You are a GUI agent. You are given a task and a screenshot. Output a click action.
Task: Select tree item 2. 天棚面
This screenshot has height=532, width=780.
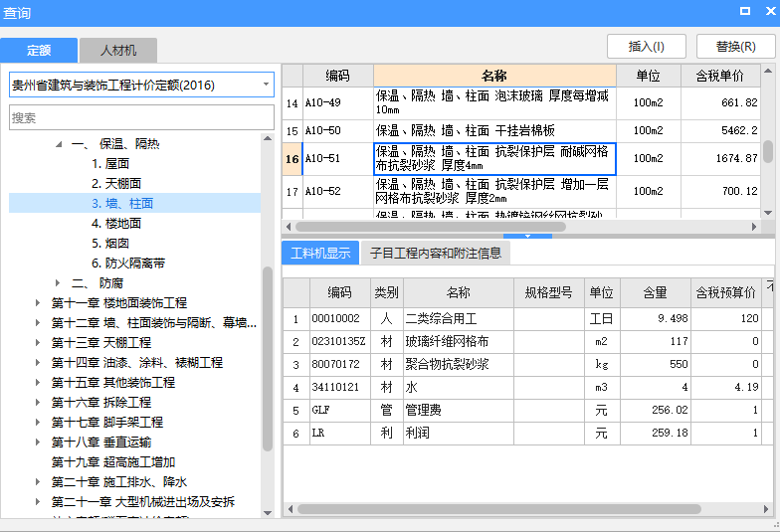coord(116,183)
